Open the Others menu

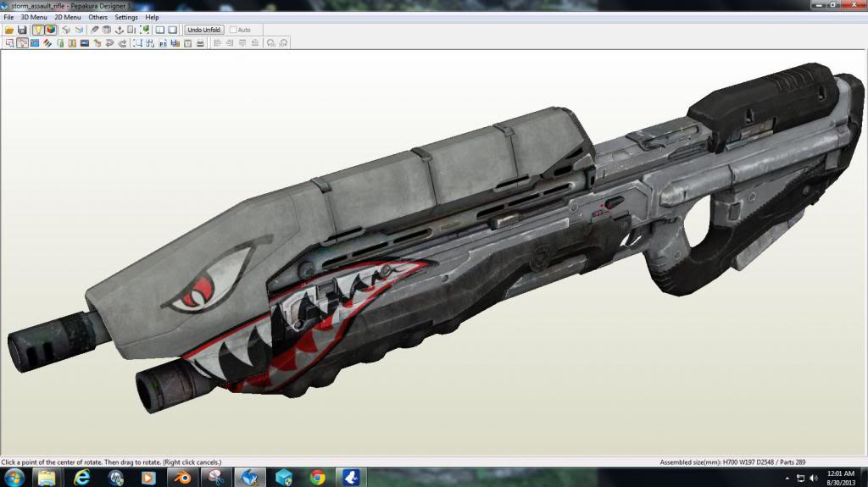[98, 17]
